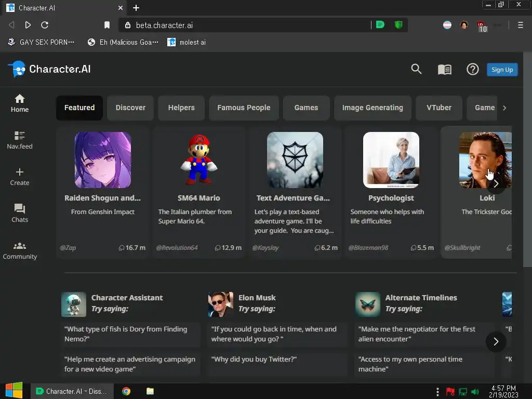Go to Home in the sidebar
Screen dimensions: 532x399
(20, 103)
